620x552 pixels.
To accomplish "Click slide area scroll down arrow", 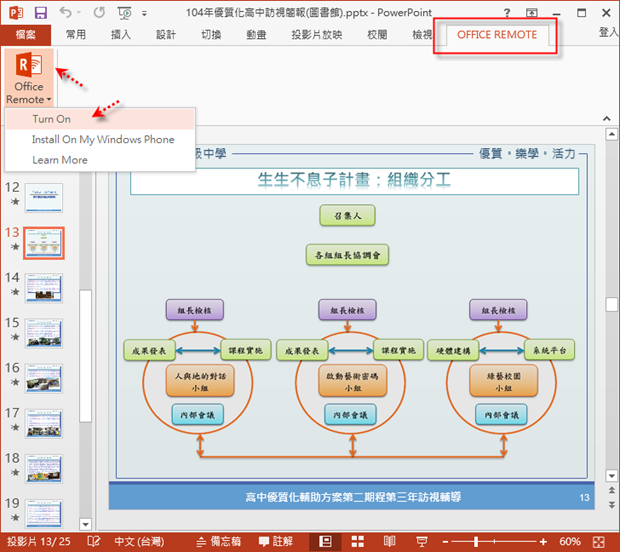I will pos(612,476).
